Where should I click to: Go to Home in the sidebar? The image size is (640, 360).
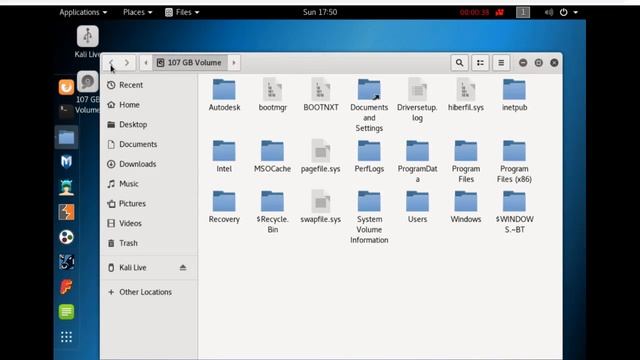149,105
